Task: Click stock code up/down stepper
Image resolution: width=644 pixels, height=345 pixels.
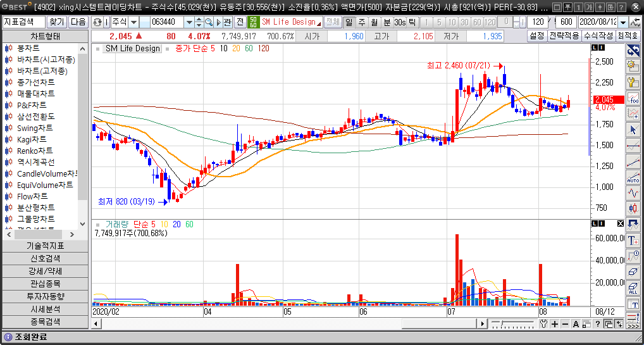Action: click(199, 22)
